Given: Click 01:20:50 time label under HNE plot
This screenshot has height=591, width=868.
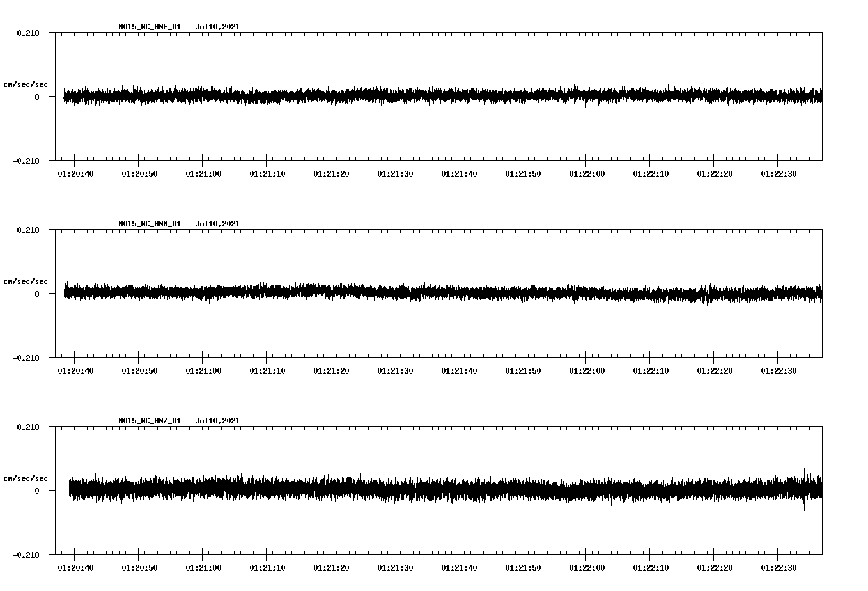Looking at the screenshot, I should 139,174.
